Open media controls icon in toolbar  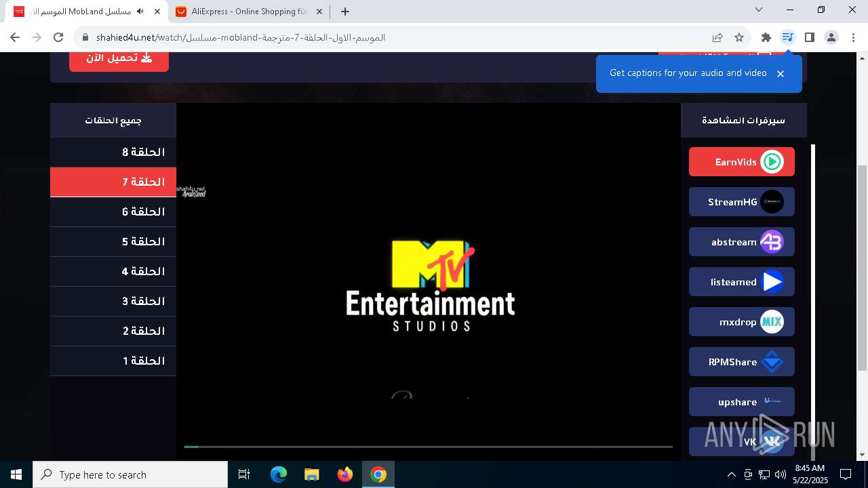(787, 37)
